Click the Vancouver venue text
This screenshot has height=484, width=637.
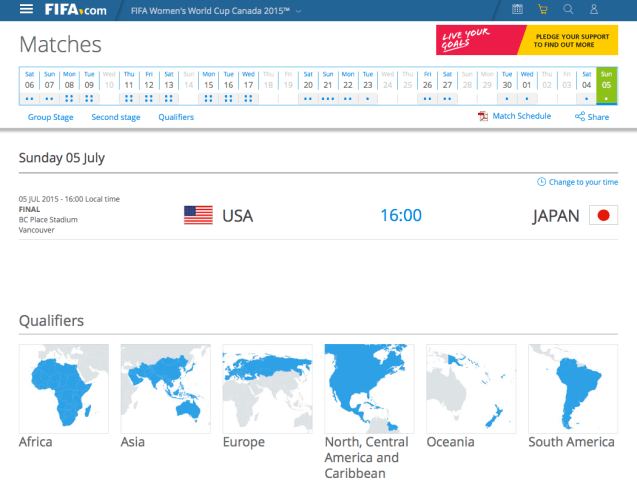(37, 230)
